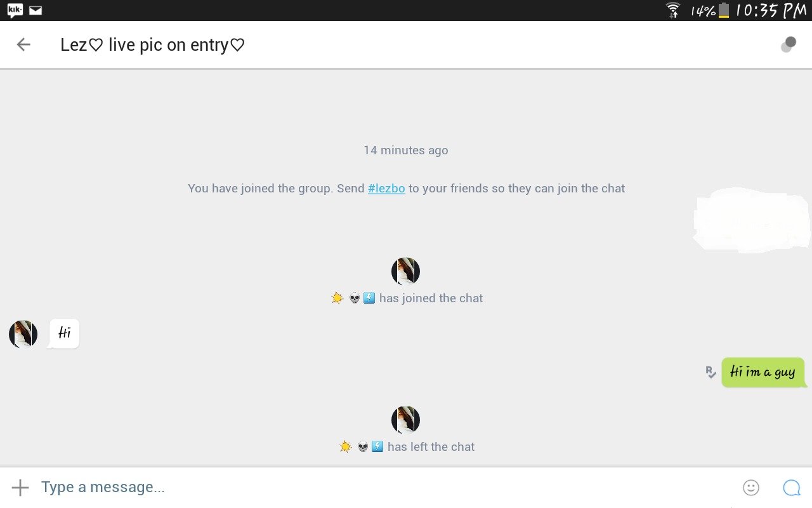
Task: Open group info circles icon
Action: [x=789, y=44]
